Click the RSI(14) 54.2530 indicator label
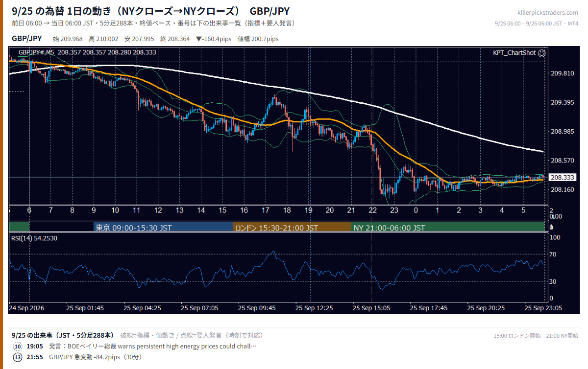 point(34,238)
